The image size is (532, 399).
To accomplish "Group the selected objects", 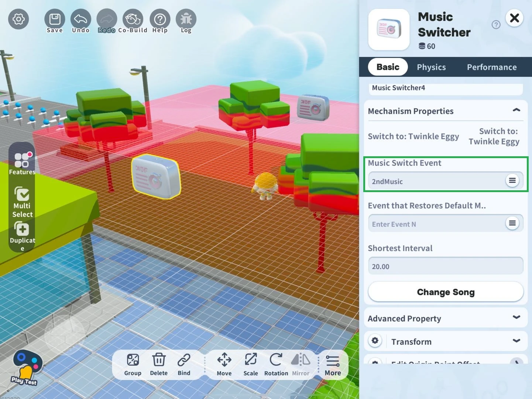I will point(133,365).
